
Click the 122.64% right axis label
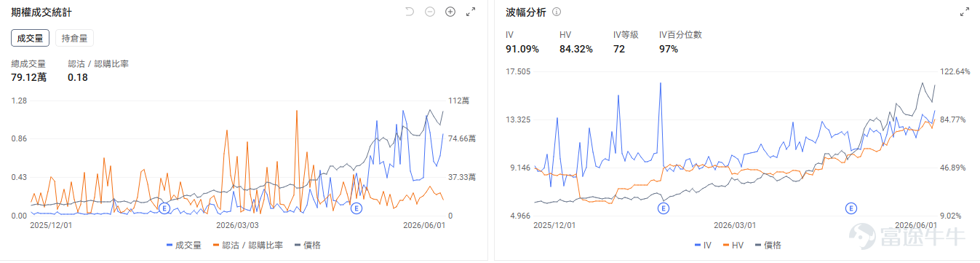pyautogui.click(x=955, y=71)
